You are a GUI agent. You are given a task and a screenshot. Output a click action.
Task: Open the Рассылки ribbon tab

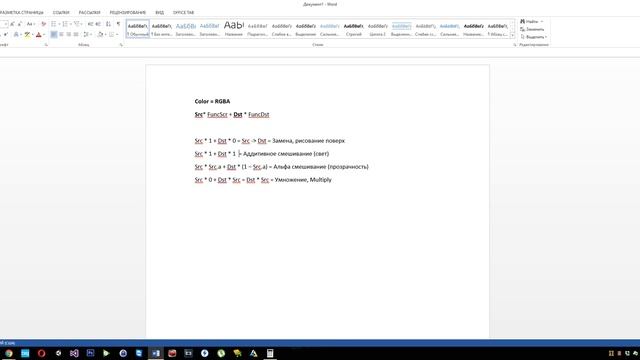point(89,13)
